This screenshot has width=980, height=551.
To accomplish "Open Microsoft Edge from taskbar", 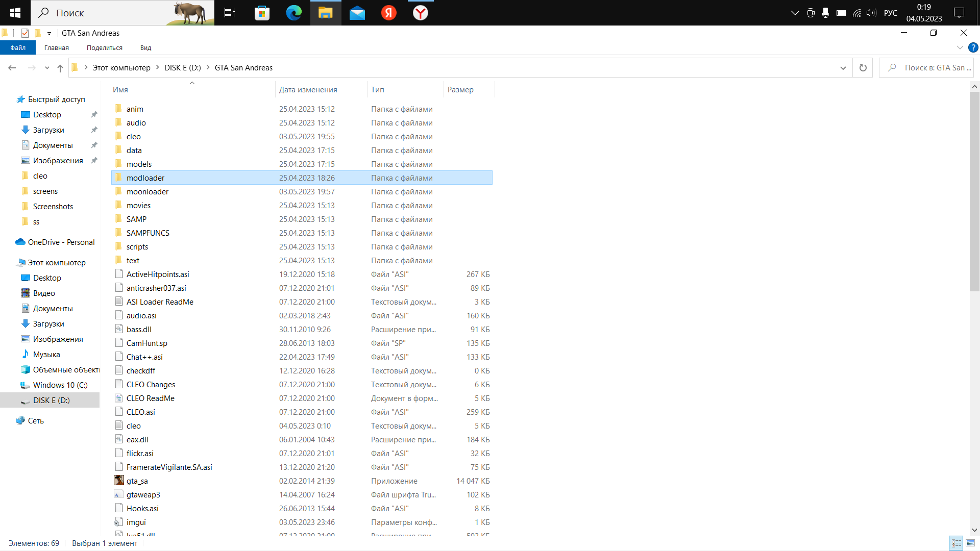I will point(293,13).
